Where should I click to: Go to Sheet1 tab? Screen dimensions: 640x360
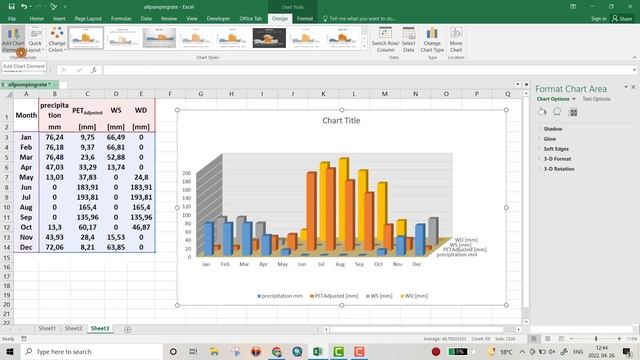coord(47,329)
